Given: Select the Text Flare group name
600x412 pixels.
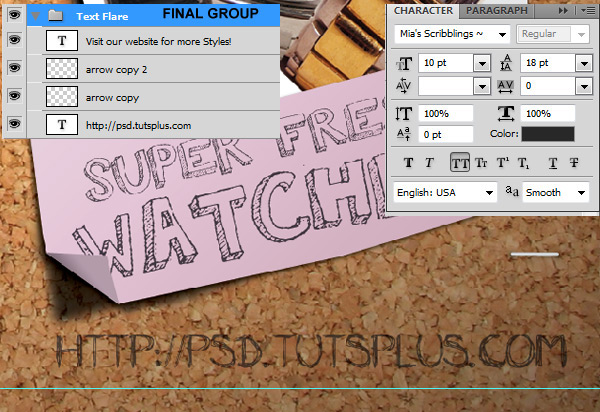Looking at the screenshot, I should [102, 16].
